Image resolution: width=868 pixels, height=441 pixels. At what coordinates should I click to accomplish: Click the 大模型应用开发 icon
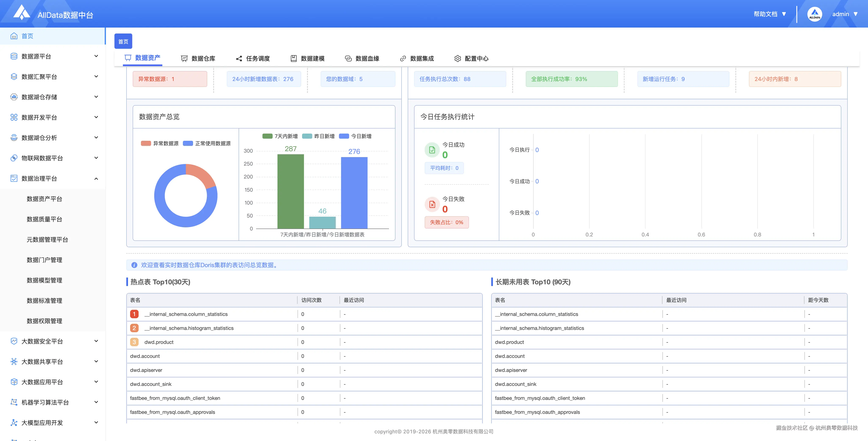point(14,423)
